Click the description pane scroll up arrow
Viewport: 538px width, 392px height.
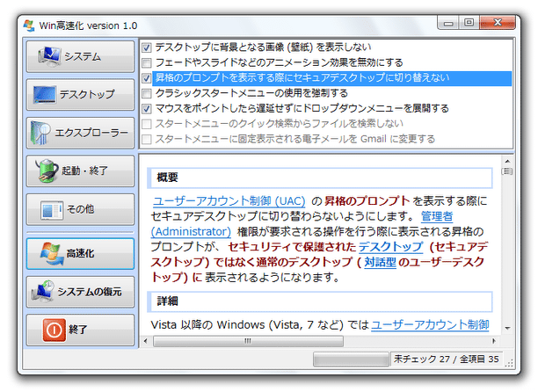[507, 161]
